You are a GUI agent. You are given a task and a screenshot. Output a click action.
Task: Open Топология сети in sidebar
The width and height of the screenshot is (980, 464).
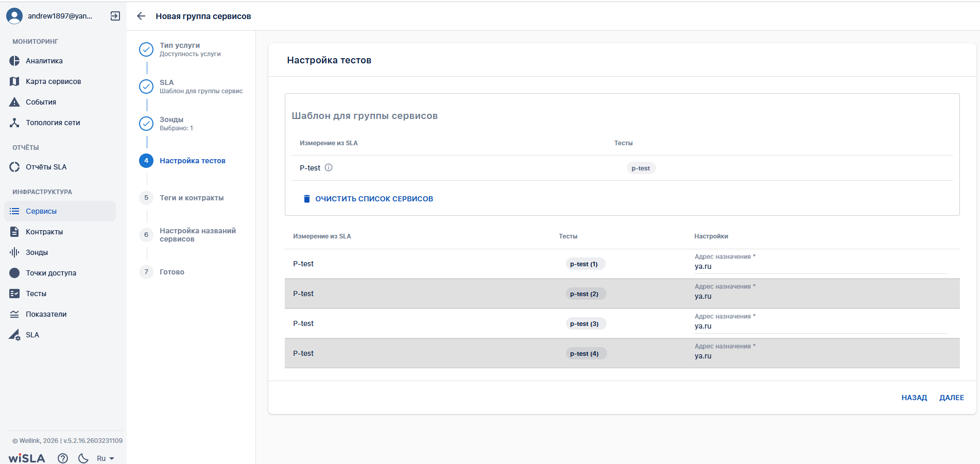pyautogui.click(x=60, y=123)
